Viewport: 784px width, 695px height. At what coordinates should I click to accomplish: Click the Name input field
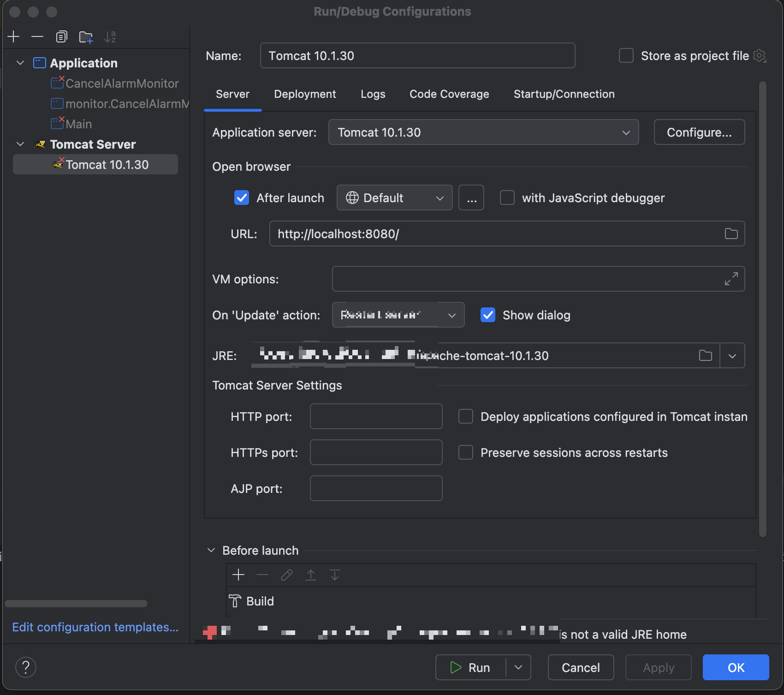(x=417, y=56)
